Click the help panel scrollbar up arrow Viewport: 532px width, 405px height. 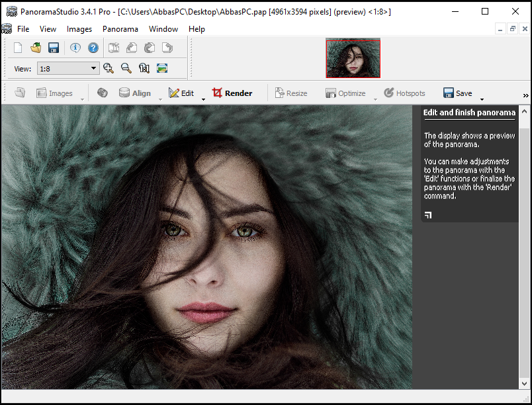point(524,111)
